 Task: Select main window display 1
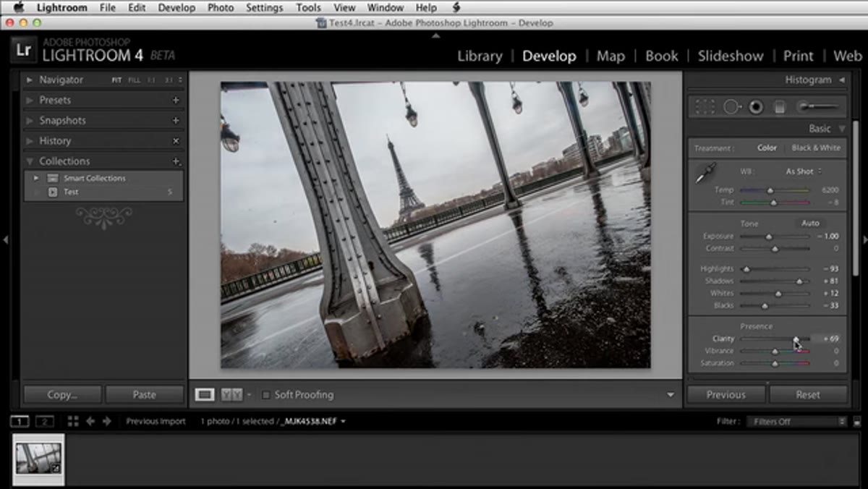20,421
